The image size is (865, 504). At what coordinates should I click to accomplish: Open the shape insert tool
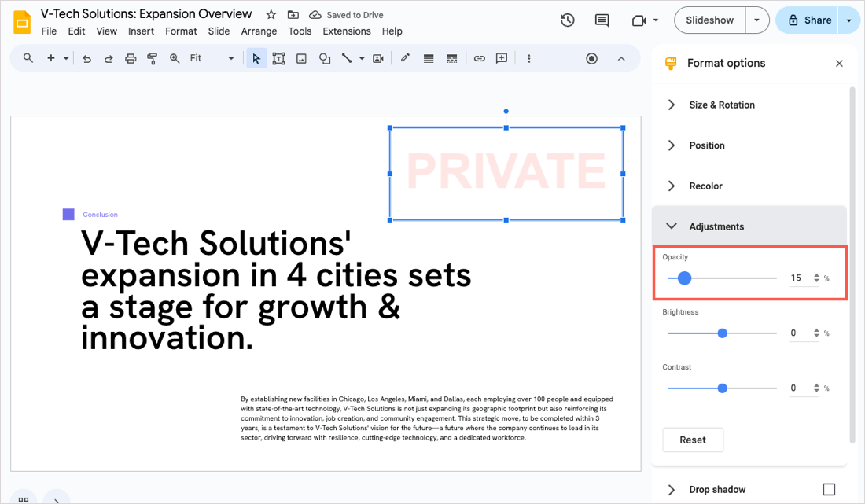pyautogui.click(x=324, y=58)
